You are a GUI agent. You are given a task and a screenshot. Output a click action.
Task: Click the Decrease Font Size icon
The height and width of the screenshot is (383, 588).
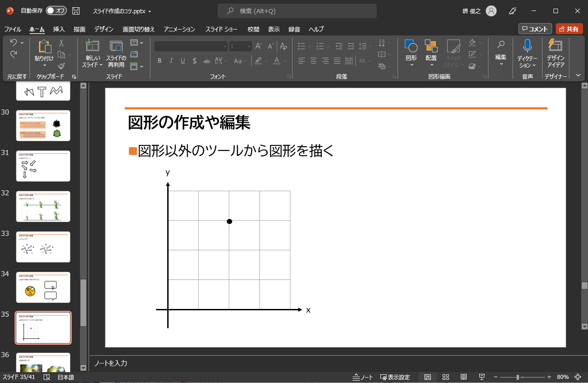point(271,46)
